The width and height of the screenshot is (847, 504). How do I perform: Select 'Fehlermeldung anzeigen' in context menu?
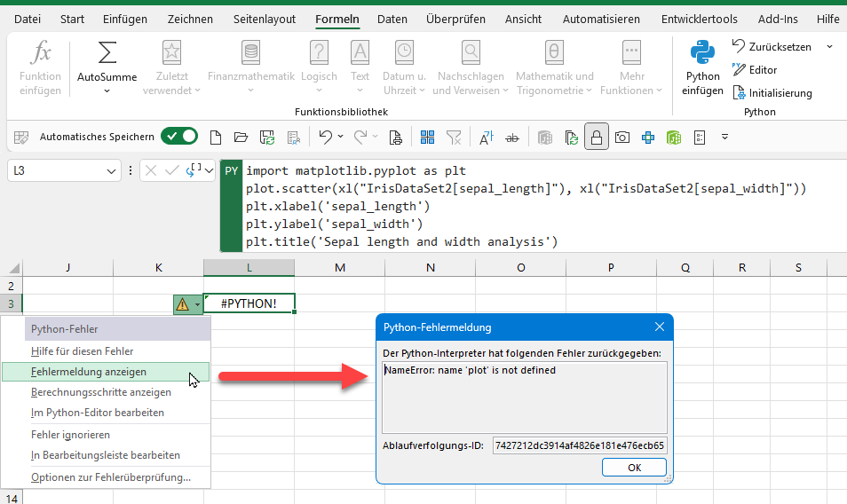pos(89,372)
